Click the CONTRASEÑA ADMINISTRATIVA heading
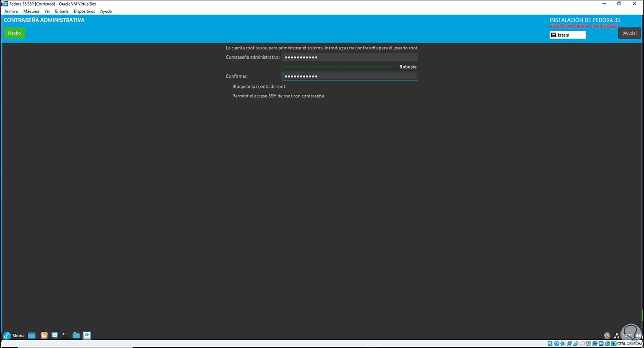The image size is (644, 348). click(x=44, y=20)
